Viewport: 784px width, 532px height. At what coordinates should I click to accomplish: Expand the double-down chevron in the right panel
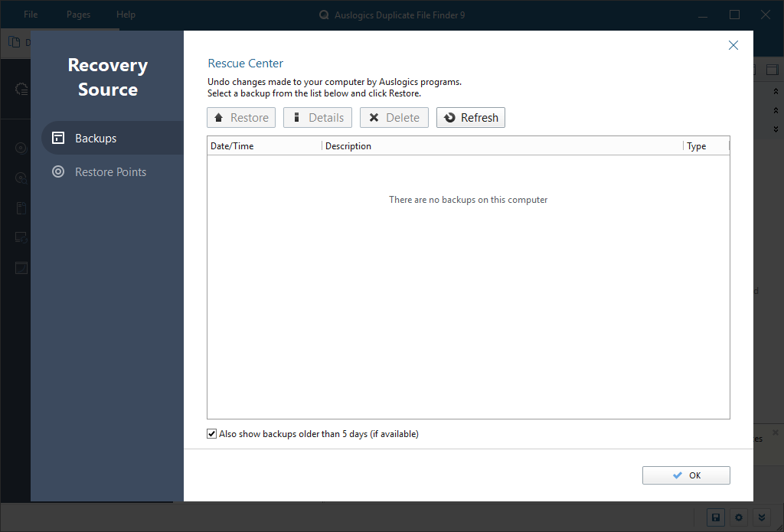(776, 129)
